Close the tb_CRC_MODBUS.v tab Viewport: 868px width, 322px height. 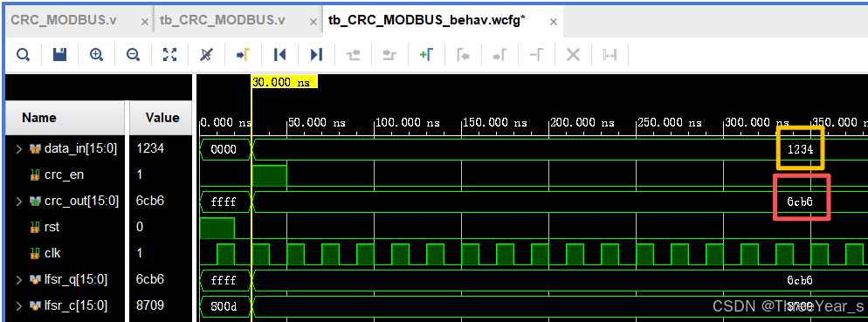click(x=313, y=22)
